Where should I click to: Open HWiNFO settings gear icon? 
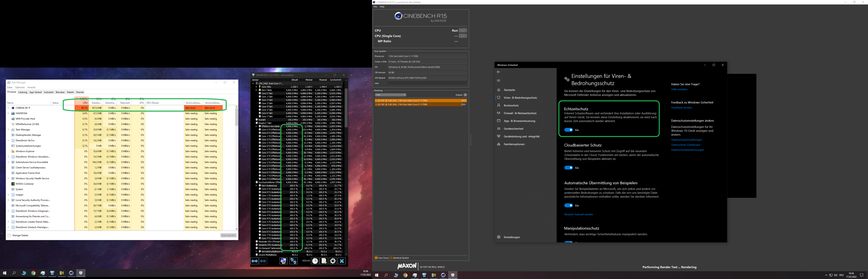tap(333, 261)
